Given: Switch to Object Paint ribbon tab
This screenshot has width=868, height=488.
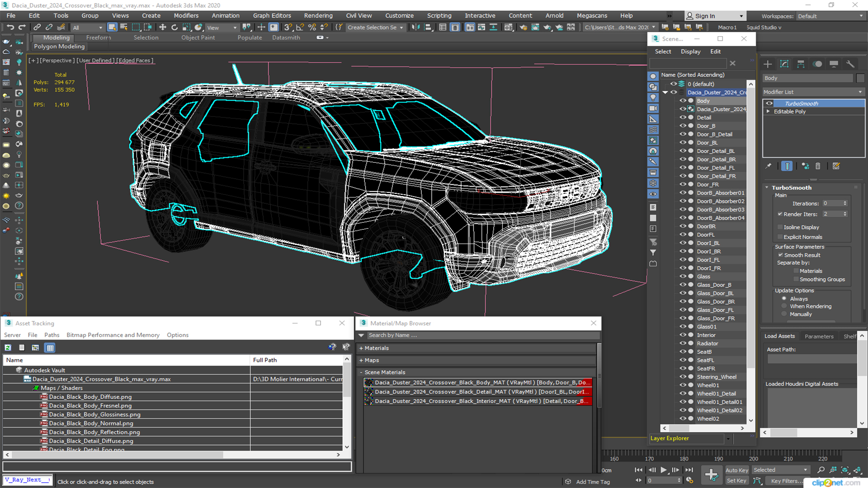Looking at the screenshot, I should (198, 38).
